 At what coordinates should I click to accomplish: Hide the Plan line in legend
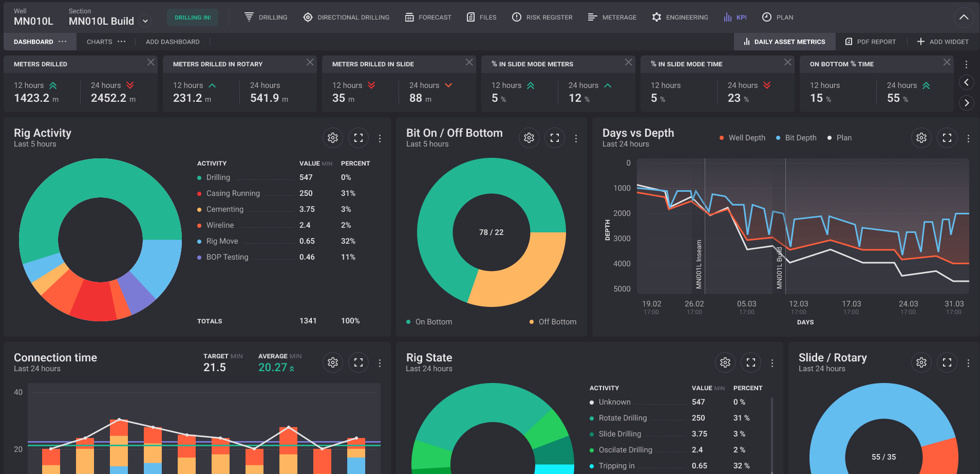click(x=839, y=138)
